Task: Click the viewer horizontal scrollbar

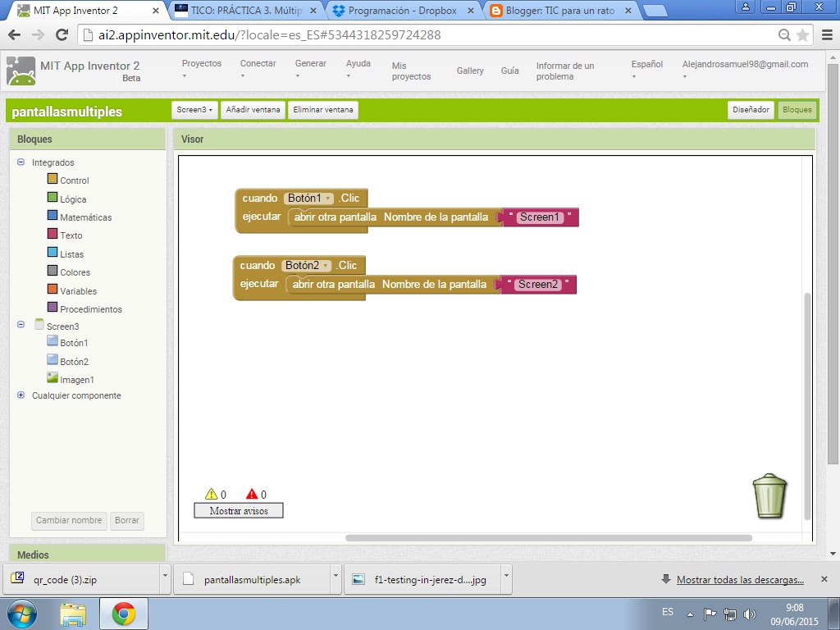Action: pyautogui.click(x=549, y=538)
